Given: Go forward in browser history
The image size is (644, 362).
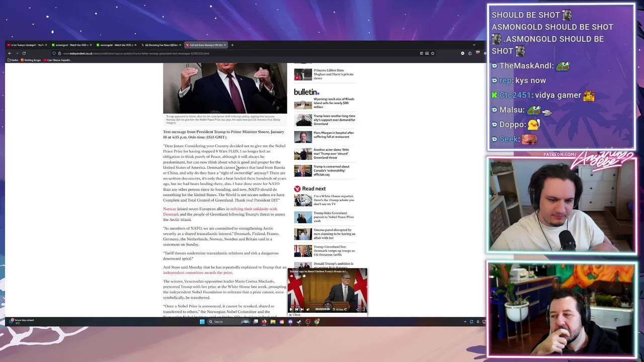Looking at the screenshot, I should pyautogui.click(x=17, y=53).
